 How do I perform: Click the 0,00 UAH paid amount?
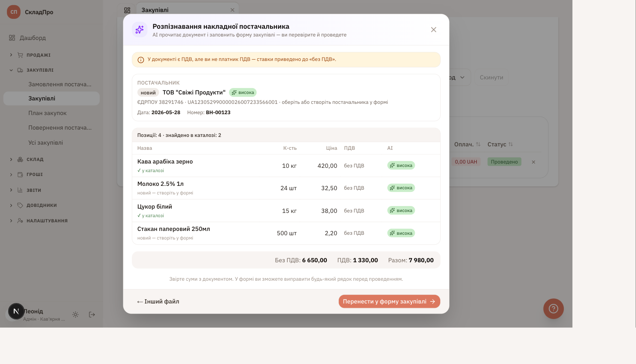click(x=466, y=162)
